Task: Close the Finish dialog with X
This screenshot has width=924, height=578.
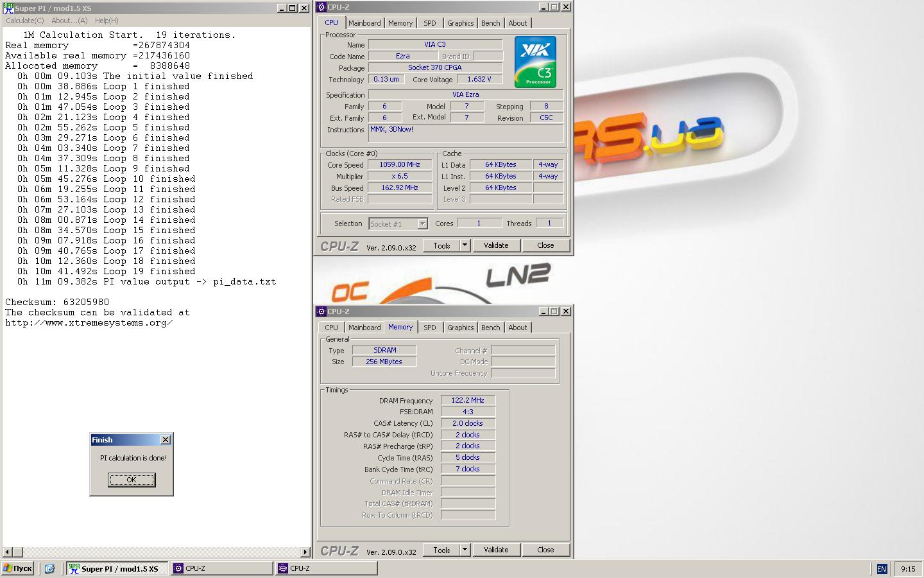Action: click(166, 440)
